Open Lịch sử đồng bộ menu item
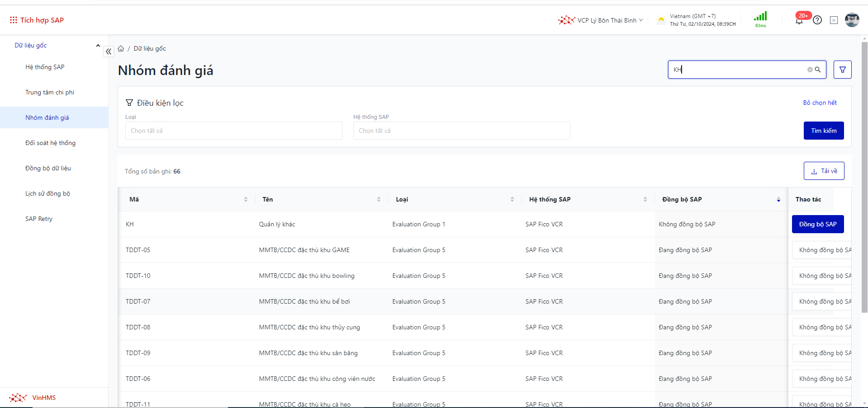 coord(47,193)
